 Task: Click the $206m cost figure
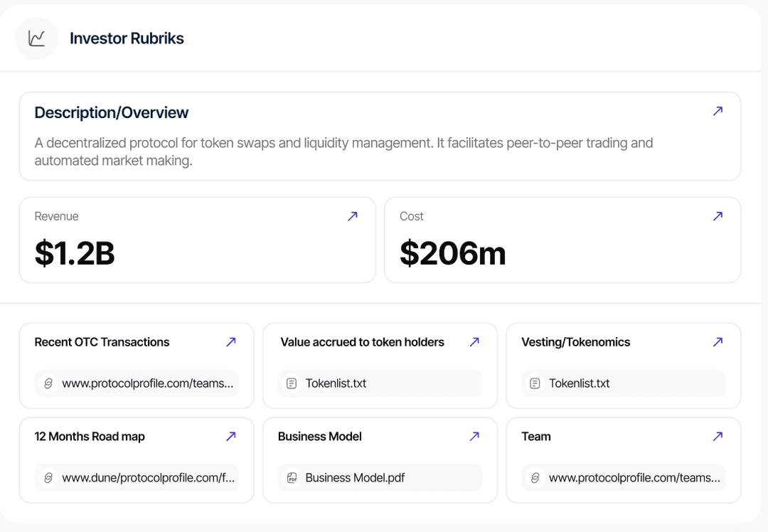click(x=452, y=253)
